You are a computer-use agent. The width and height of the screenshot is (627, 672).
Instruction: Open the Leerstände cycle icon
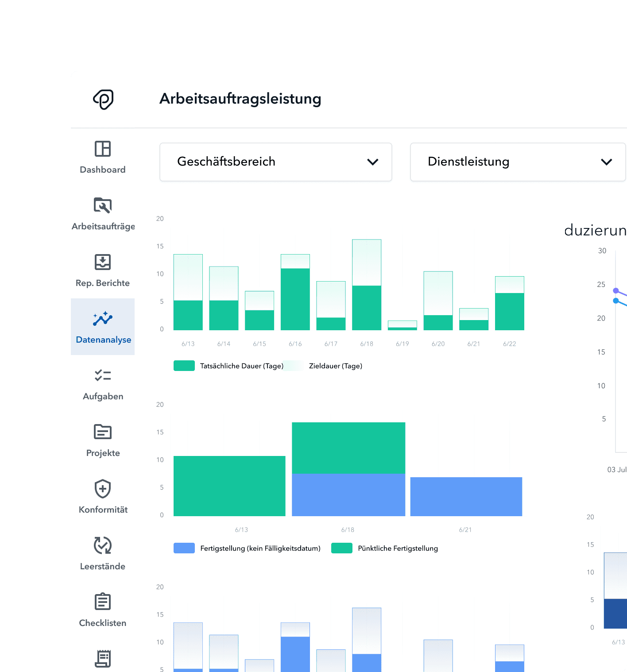tap(103, 545)
